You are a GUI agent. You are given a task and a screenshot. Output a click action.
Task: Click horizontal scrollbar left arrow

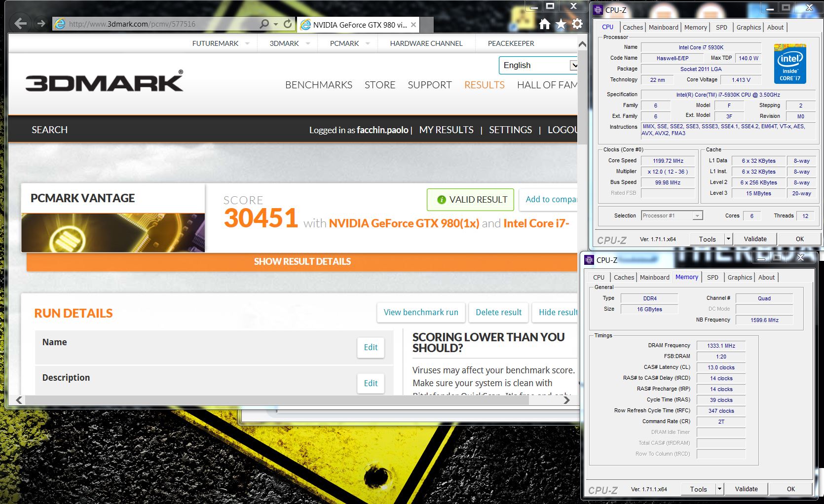(x=19, y=400)
